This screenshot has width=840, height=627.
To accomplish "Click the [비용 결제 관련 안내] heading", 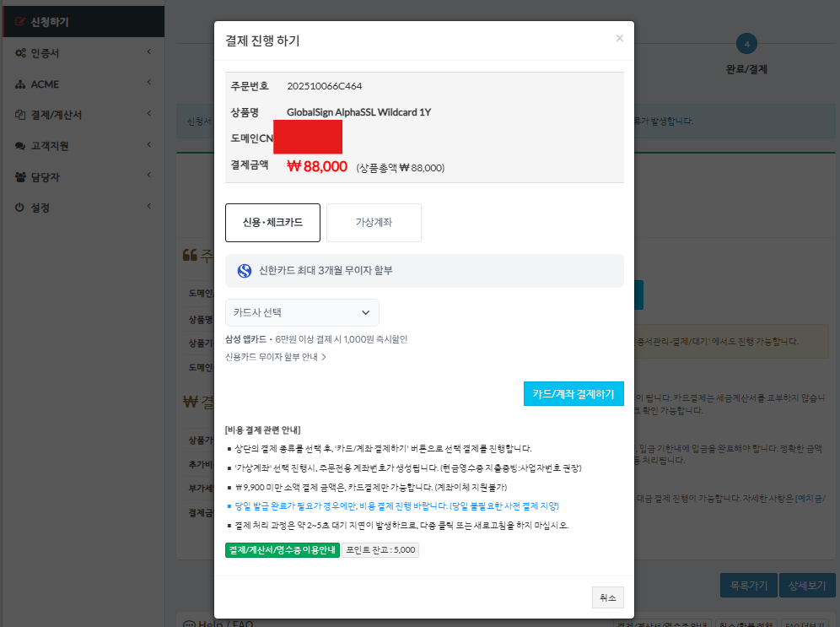I will pos(262,430).
